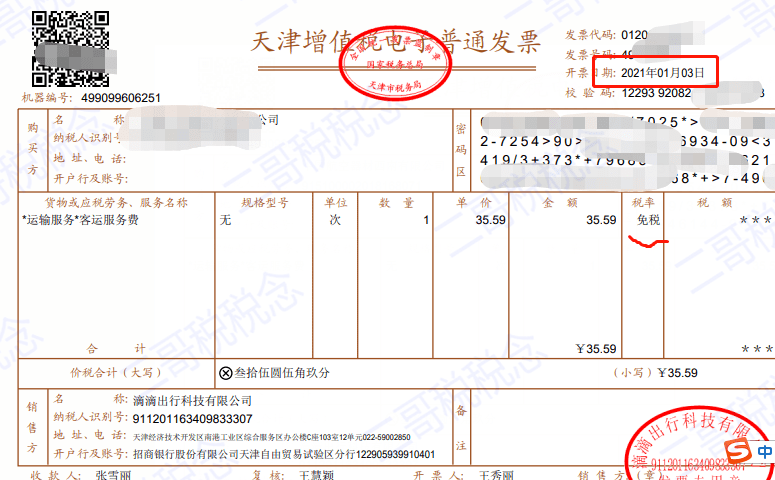Click the title 天津增值税电子普通发票

coord(393,42)
